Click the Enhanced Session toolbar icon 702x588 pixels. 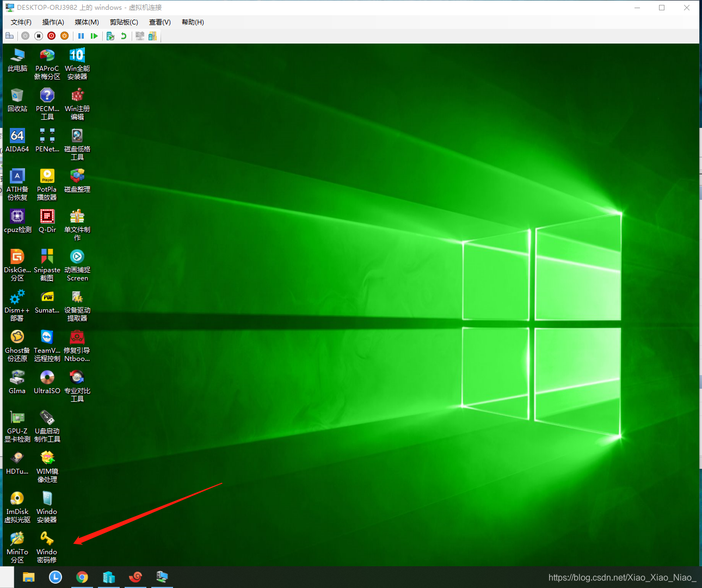tap(140, 36)
